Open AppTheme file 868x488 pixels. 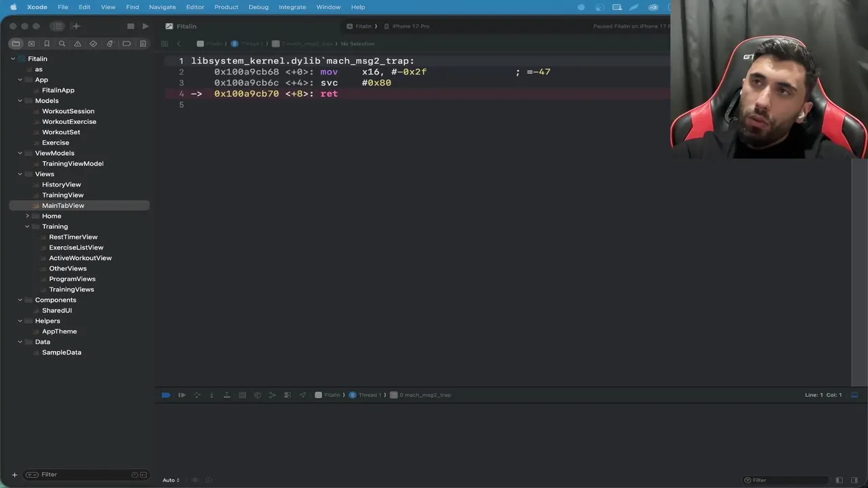click(x=59, y=331)
